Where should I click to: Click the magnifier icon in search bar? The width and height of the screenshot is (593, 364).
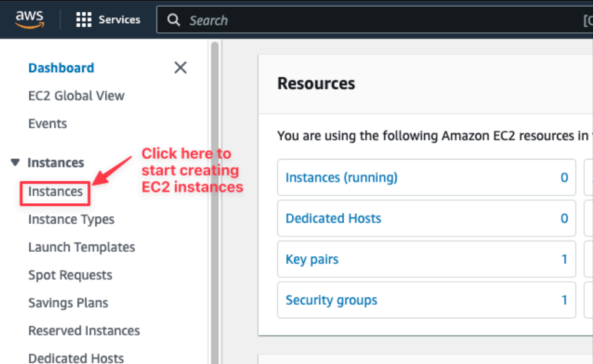tap(173, 20)
